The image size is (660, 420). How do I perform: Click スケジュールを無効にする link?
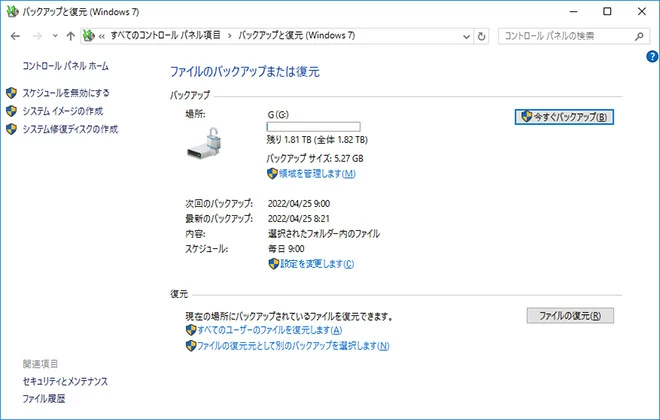point(66,93)
